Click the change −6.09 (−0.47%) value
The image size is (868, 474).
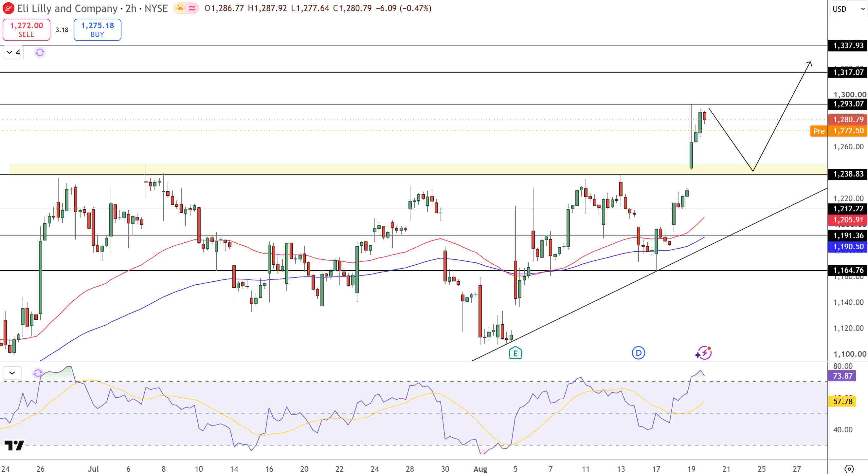[x=403, y=8]
